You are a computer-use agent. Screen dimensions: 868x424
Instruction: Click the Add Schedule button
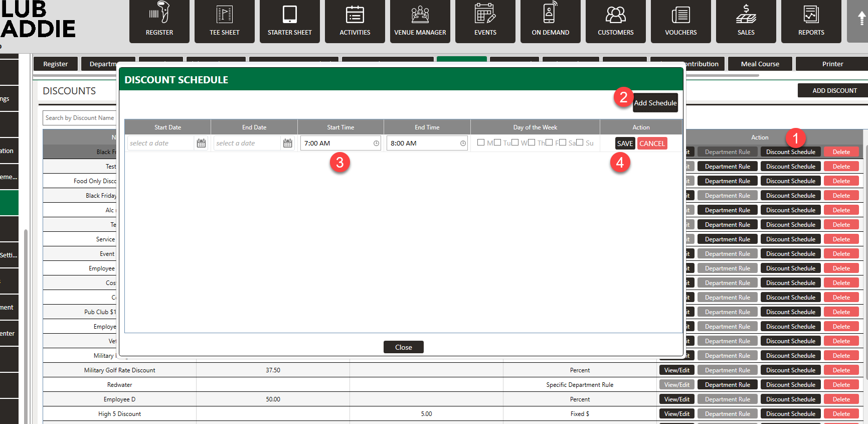655,103
